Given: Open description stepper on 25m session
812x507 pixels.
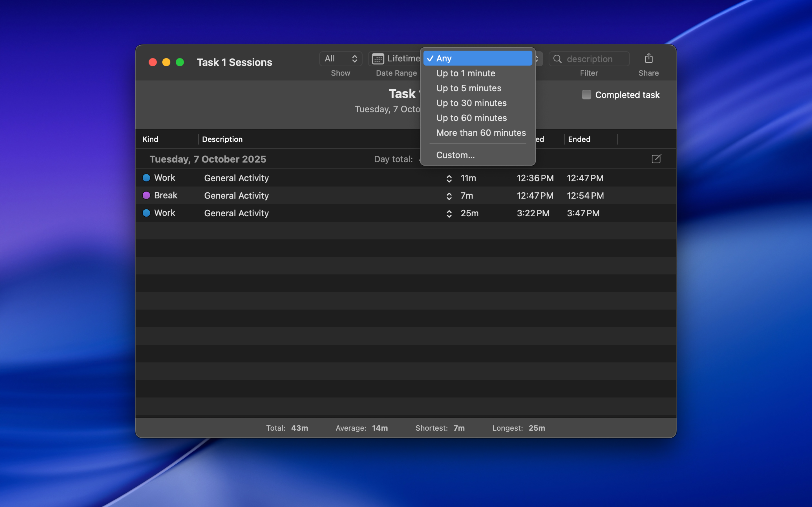Looking at the screenshot, I should [x=449, y=214].
